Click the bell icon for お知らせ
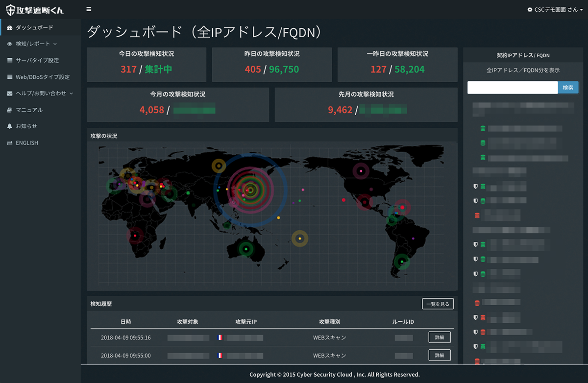 [x=10, y=126]
